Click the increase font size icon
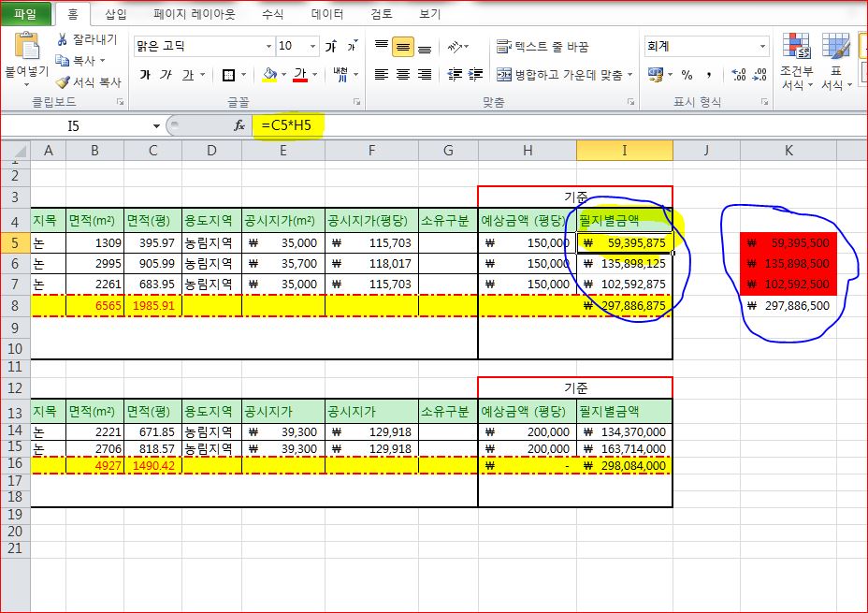Screen dimensions: 868x613 coord(331,46)
